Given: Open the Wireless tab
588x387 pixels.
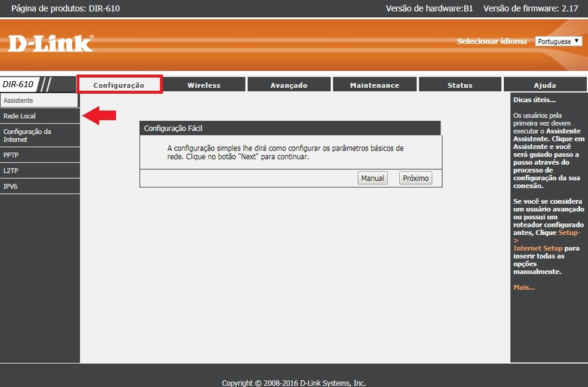Looking at the screenshot, I should 204,85.
